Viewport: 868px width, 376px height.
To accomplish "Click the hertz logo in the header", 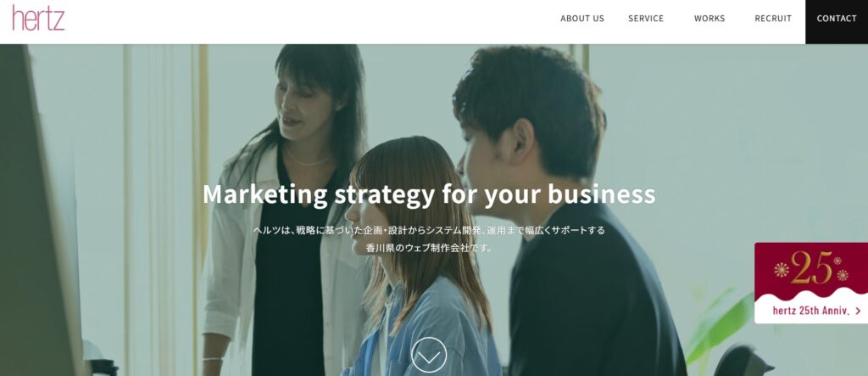I will click(x=38, y=18).
